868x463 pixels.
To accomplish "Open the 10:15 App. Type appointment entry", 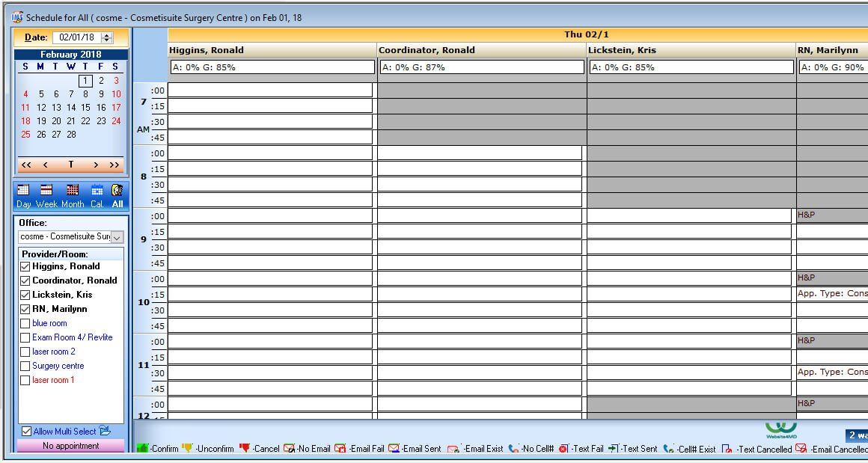I will (x=833, y=294).
